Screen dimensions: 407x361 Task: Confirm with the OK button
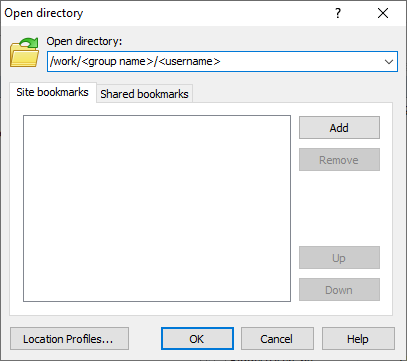197,339
